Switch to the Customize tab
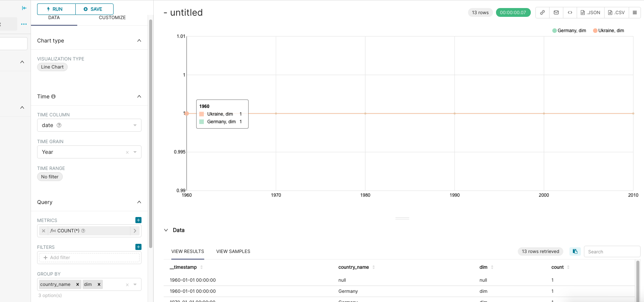 click(112, 17)
